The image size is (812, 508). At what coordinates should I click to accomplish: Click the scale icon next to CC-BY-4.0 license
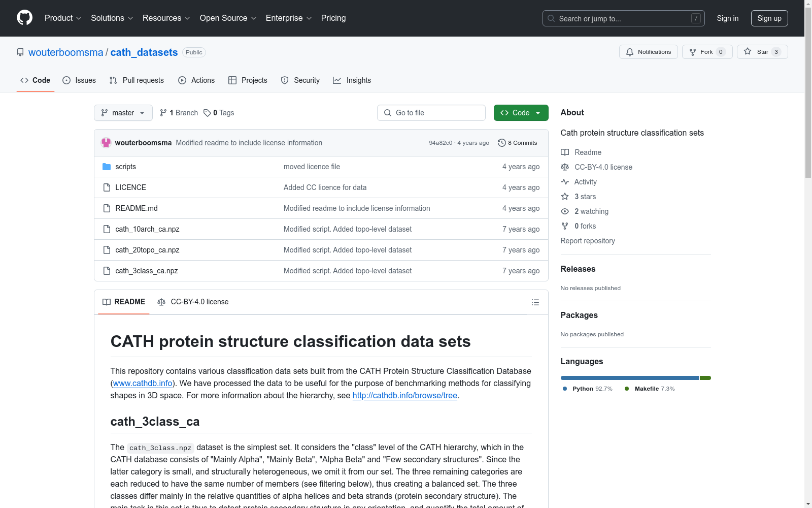[x=565, y=167]
